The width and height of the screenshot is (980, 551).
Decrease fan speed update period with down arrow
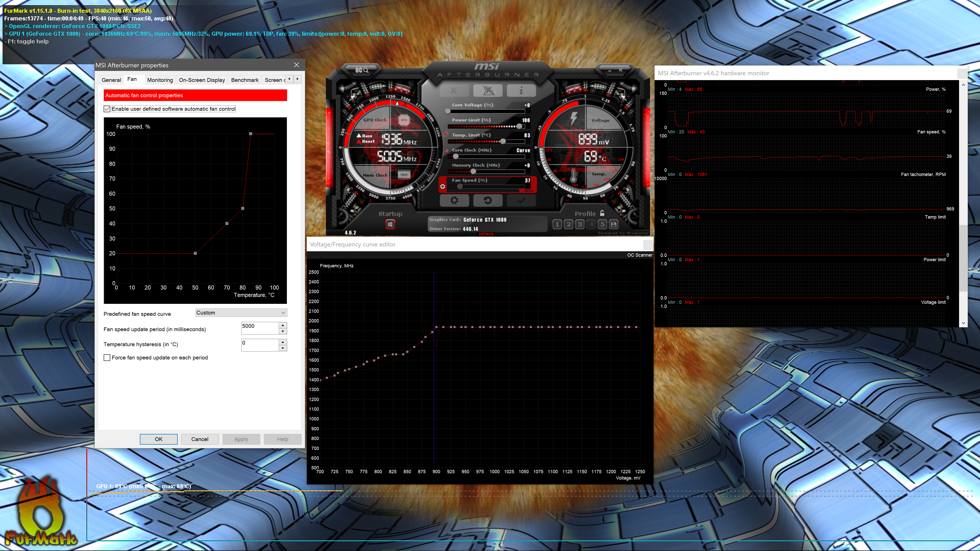[x=283, y=332]
